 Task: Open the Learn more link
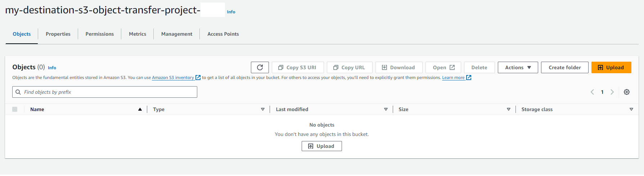453,78
